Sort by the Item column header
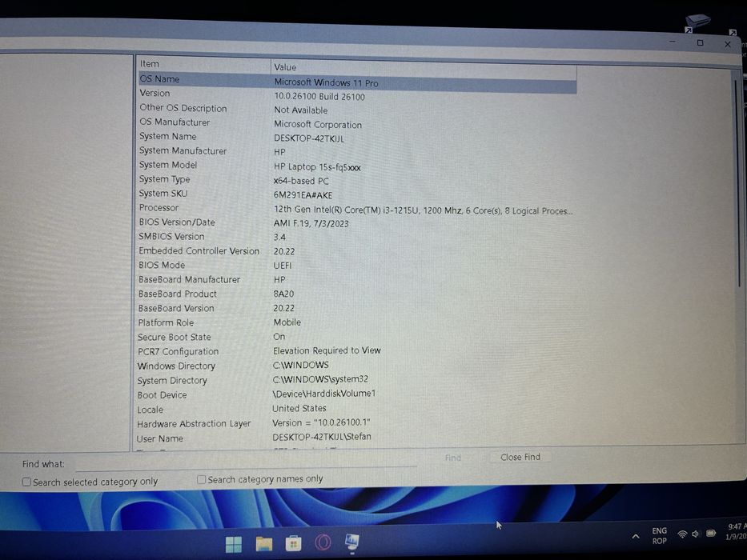Screen dimensions: 747x560 (204, 64)
